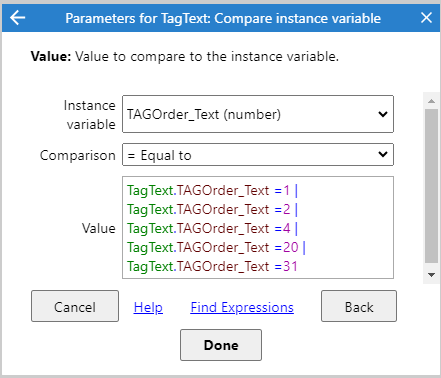Open the Help link
This screenshot has width=441, height=378.
148,307
